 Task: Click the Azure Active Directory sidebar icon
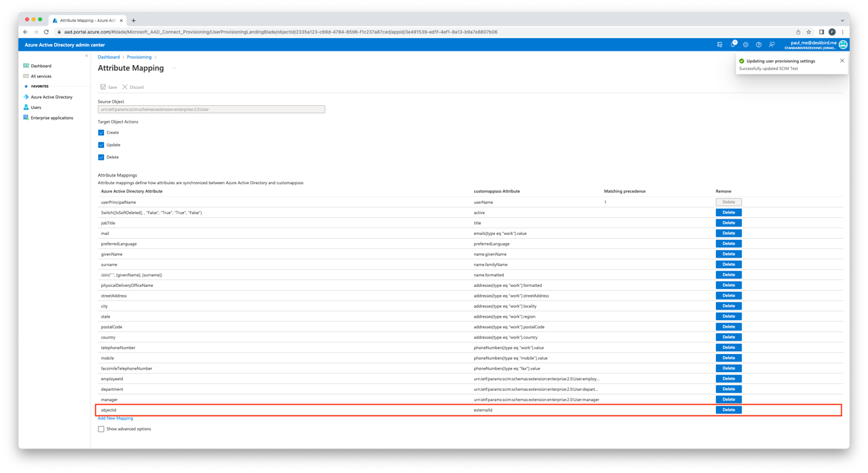[26, 97]
